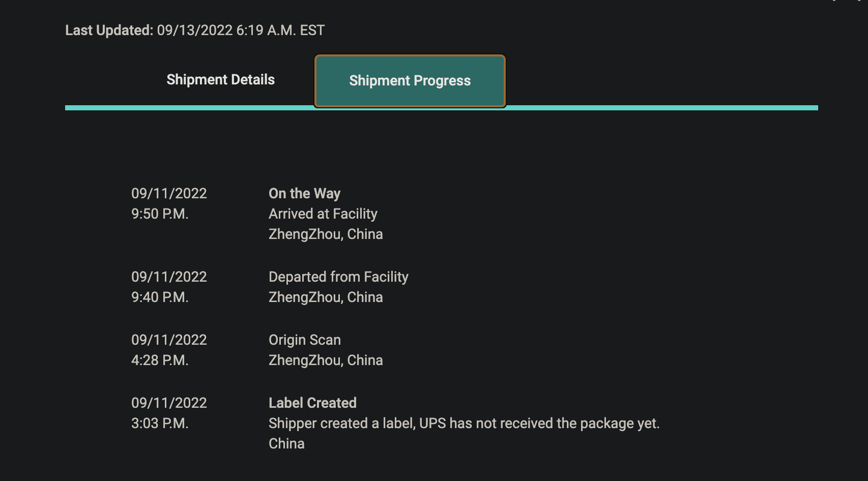
Task: Select the Shipment Progress tab
Action: pos(410,81)
